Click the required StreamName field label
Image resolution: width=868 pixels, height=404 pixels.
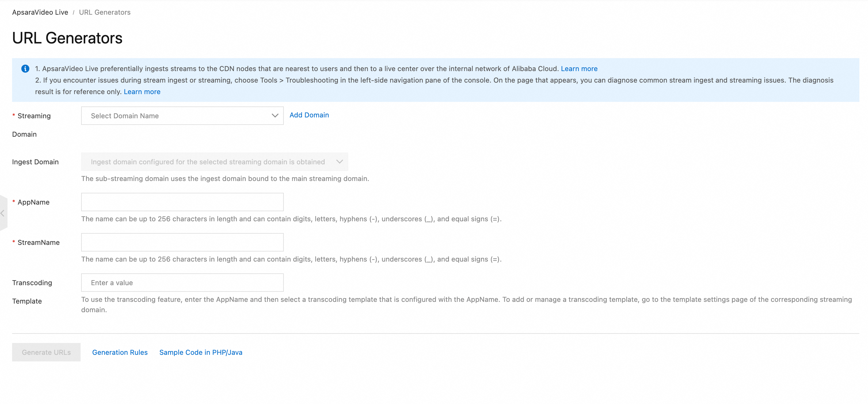point(38,242)
